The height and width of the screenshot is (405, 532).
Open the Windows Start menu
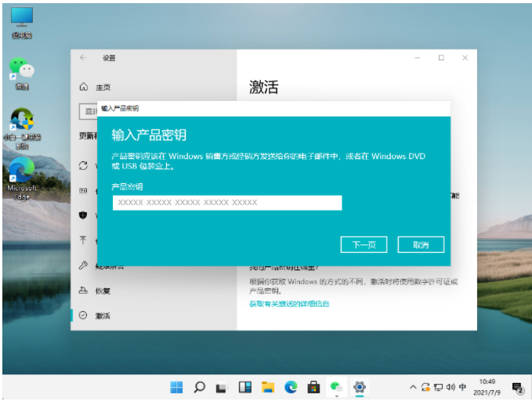click(177, 387)
